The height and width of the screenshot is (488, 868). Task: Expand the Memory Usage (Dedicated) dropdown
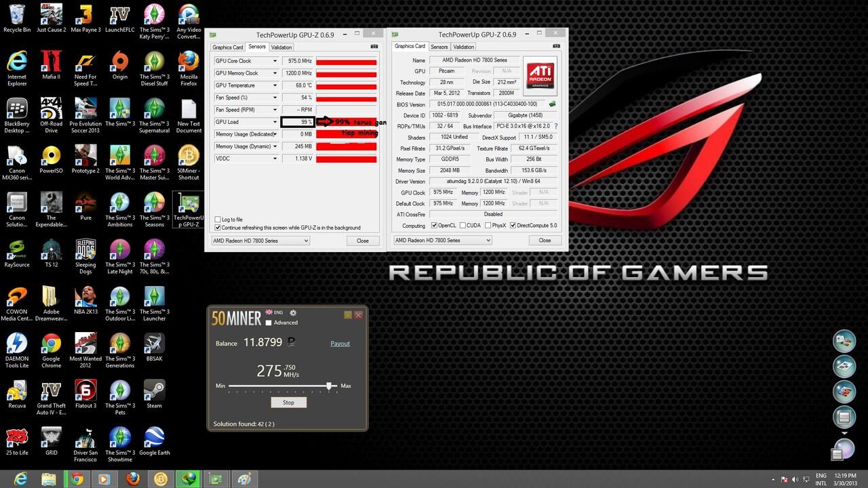tap(275, 134)
